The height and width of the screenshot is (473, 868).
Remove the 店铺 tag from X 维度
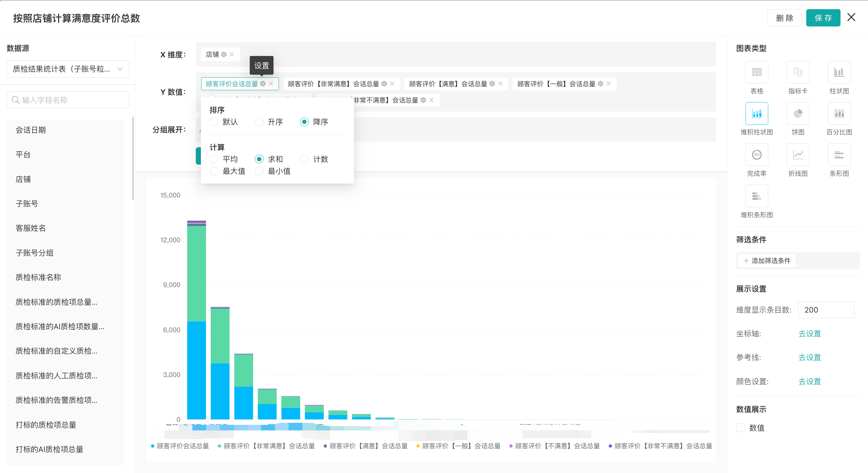(x=232, y=54)
